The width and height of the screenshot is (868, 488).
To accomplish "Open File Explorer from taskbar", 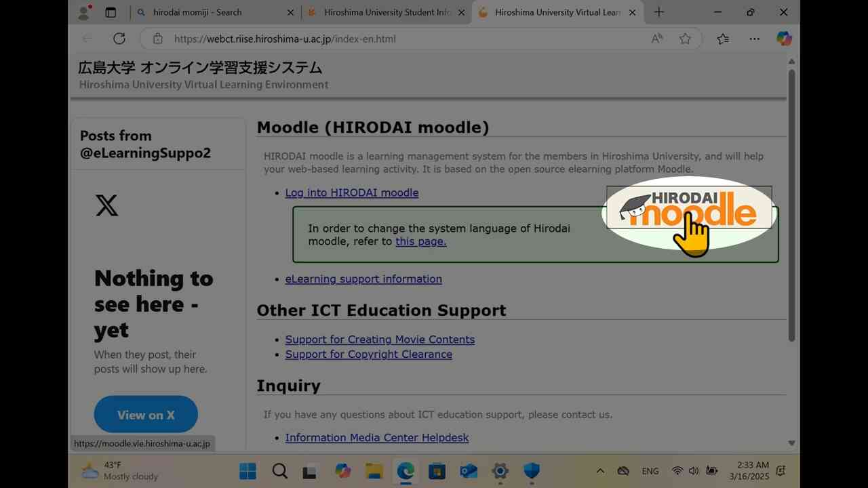I will [374, 471].
